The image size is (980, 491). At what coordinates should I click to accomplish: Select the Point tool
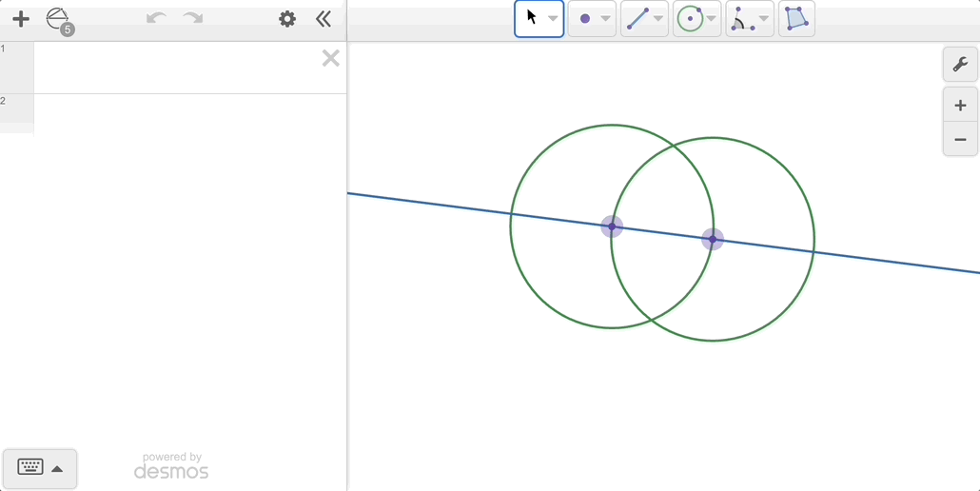[x=585, y=19]
